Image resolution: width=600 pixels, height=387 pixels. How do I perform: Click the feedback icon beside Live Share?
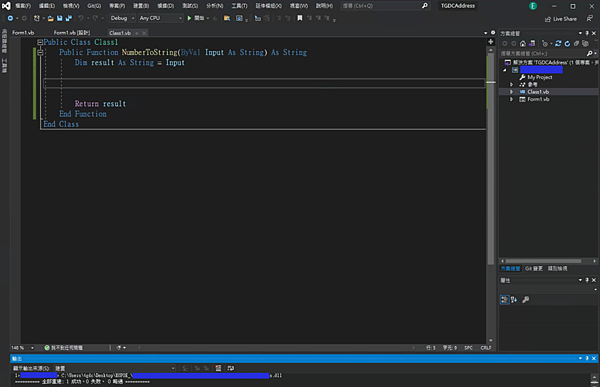[590, 18]
